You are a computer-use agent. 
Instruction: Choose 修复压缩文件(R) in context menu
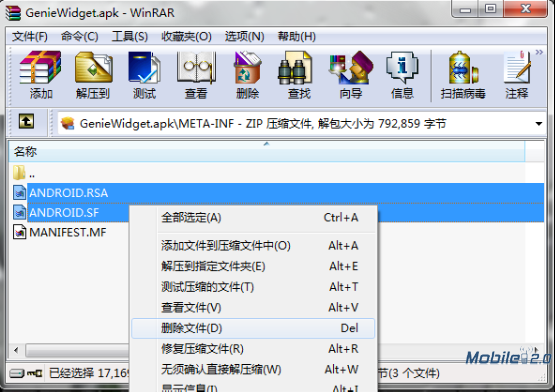pyautogui.click(x=253, y=349)
